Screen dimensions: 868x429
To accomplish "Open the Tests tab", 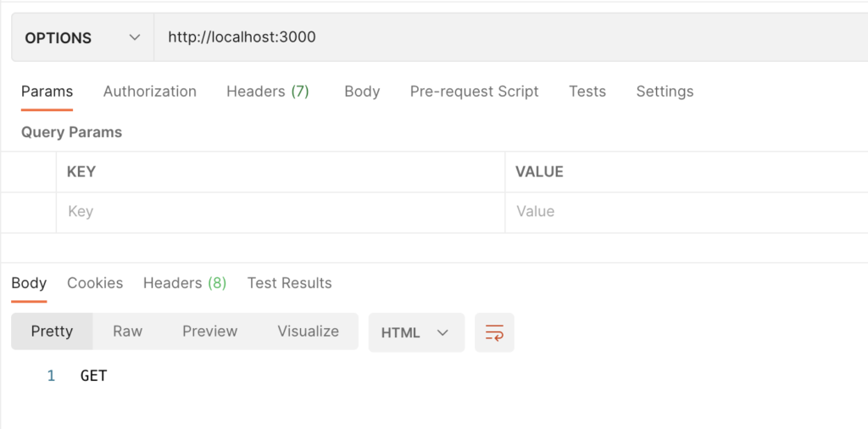I will click(587, 92).
